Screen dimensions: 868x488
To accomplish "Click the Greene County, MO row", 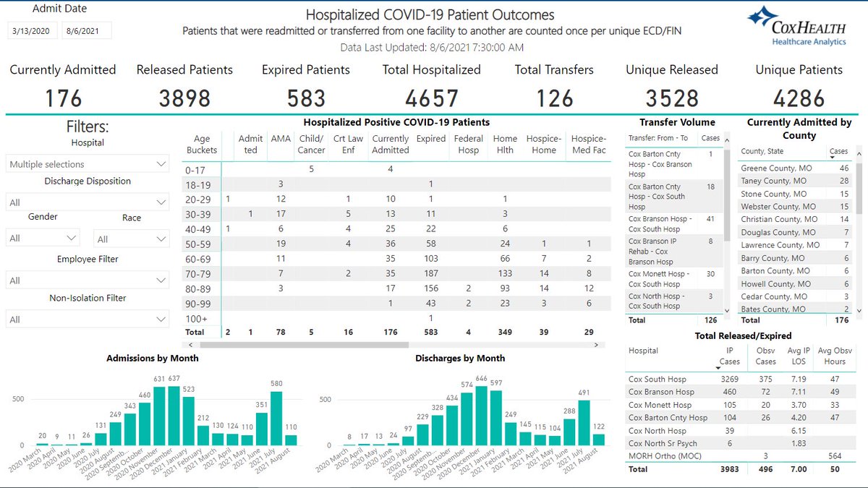I will click(796, 168).
